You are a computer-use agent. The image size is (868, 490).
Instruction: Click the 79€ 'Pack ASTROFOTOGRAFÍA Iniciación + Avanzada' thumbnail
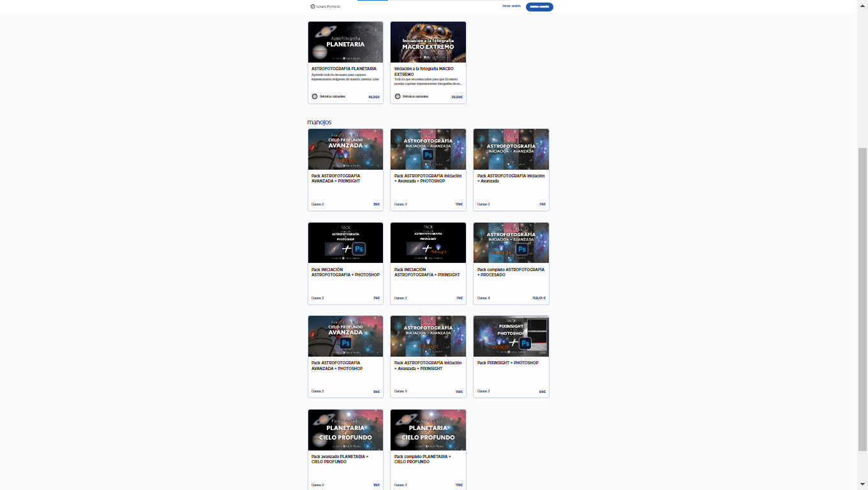[x=511, y=149]
